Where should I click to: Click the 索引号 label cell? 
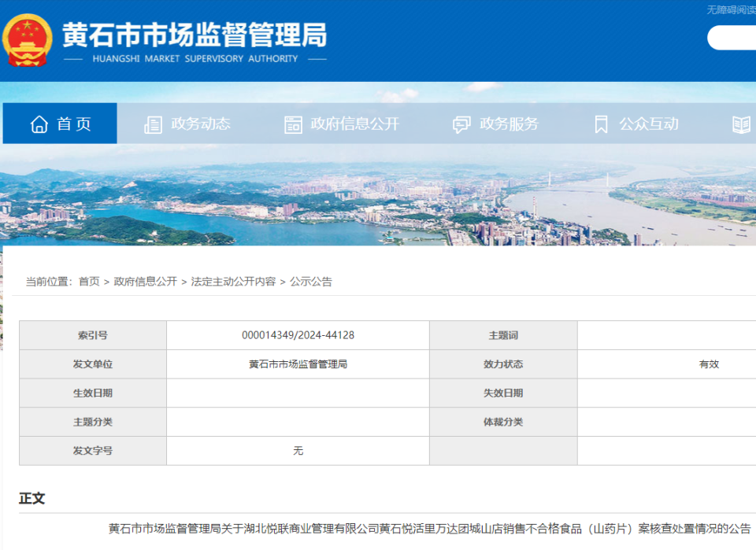pos(93,335)
